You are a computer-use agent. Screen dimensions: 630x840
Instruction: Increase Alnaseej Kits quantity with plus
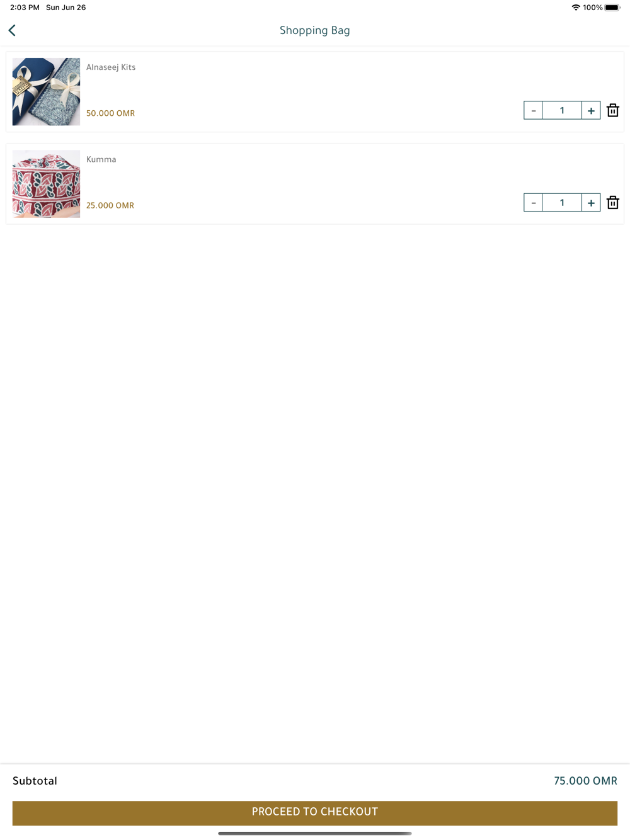tap(591, 111)
